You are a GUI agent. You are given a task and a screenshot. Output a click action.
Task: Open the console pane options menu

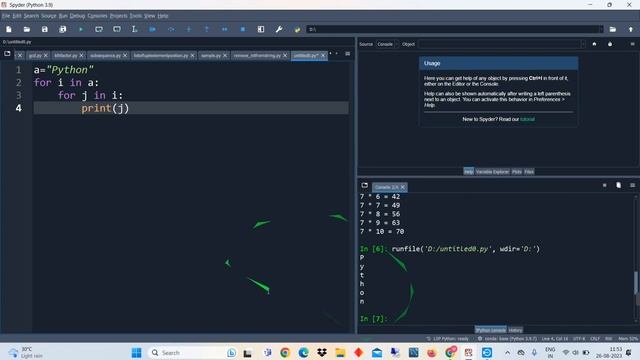click(x=632, y=185)
